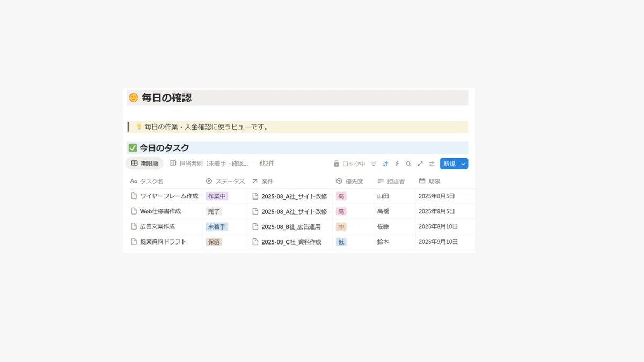Click the 高 priority tag in the 高橋 row

[x=341, y=211]
